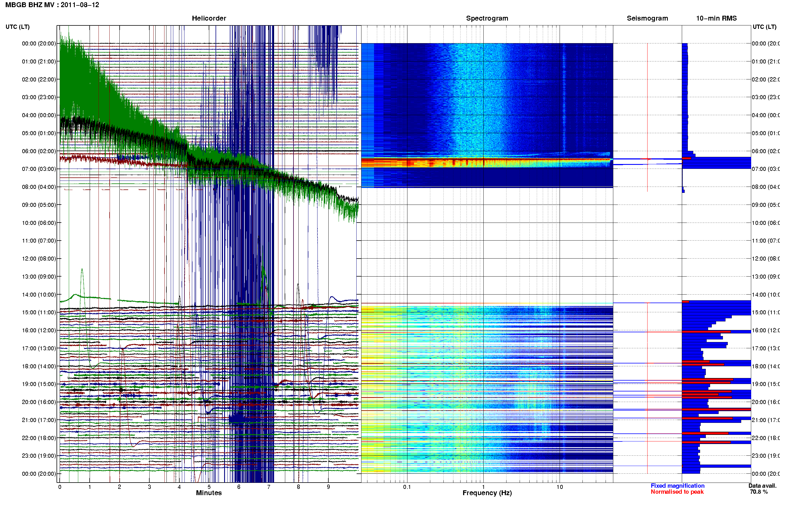Viewport: 812px width, 508px height.
Task: Click the '1' frequency tick label
Action: 483,487
